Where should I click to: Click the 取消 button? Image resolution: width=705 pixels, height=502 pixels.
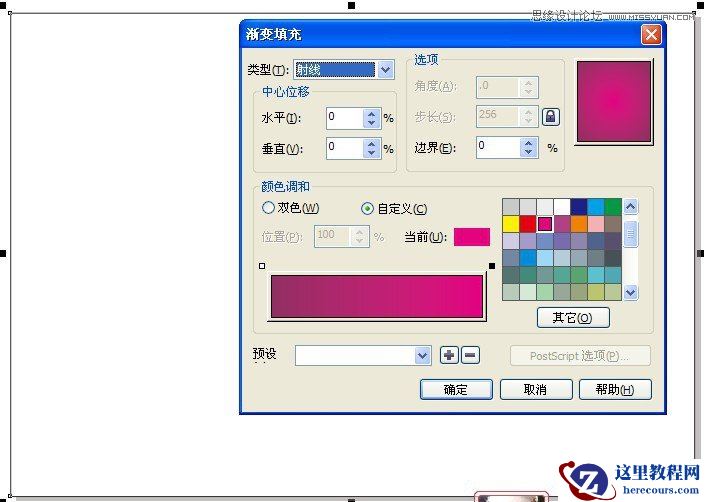(x=535, y=389)
